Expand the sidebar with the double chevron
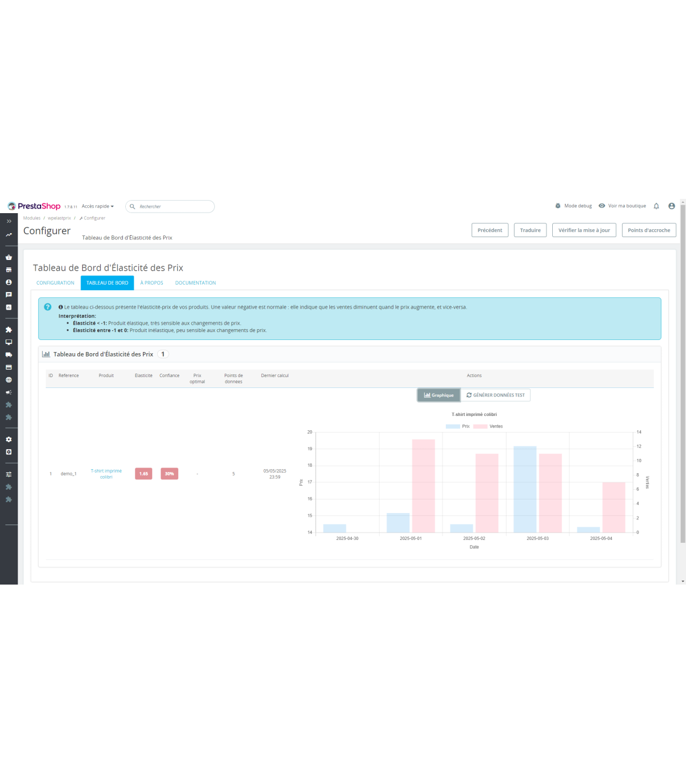686x784 pixels. [x=9, y=221]
